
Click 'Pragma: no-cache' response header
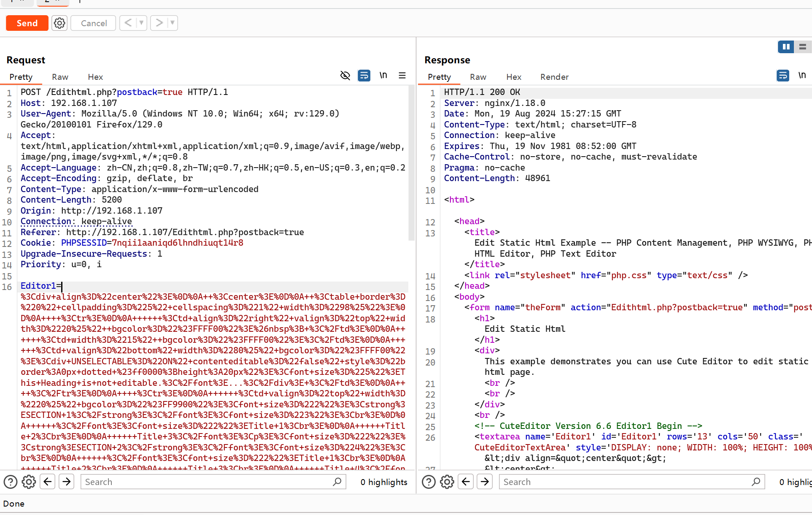(484, 168)
